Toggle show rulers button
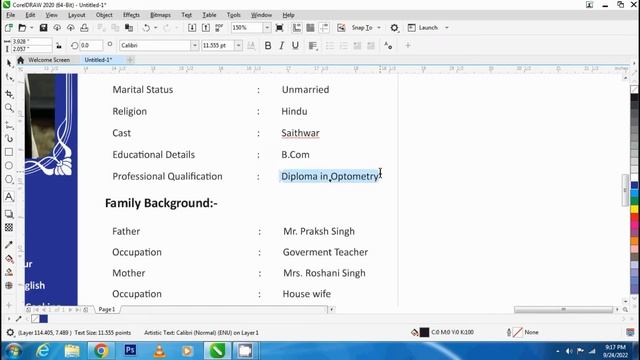 pyautogui.click(x=297, y=28)
